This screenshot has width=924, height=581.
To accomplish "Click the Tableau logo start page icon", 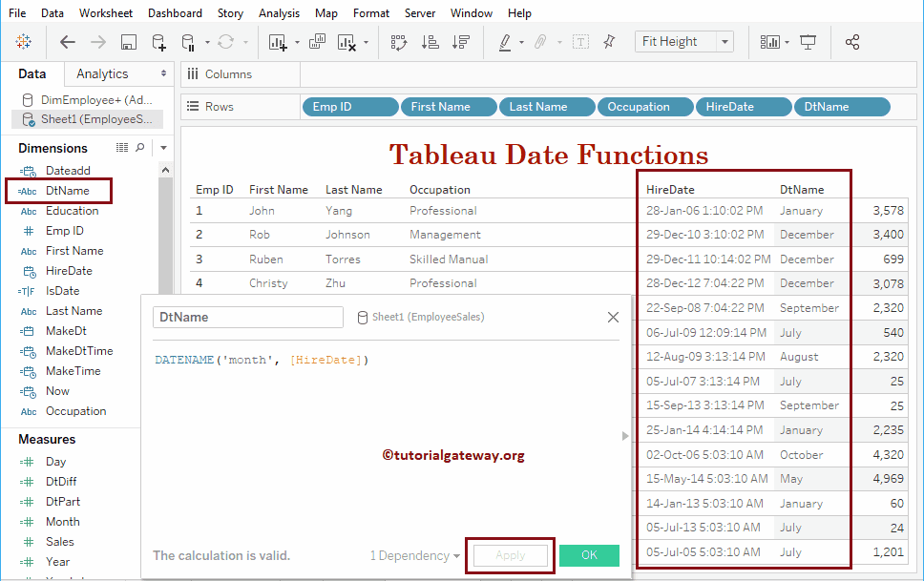I will 24,42.
